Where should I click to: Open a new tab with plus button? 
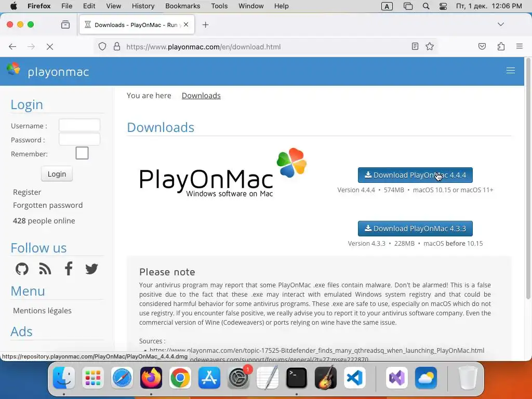[205, 25]
